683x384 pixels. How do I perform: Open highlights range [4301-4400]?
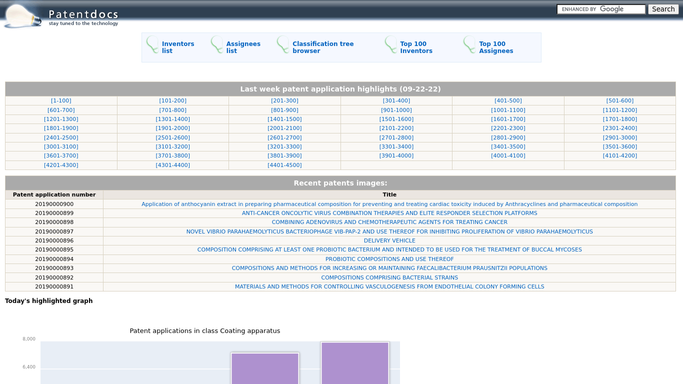point(173,165)
